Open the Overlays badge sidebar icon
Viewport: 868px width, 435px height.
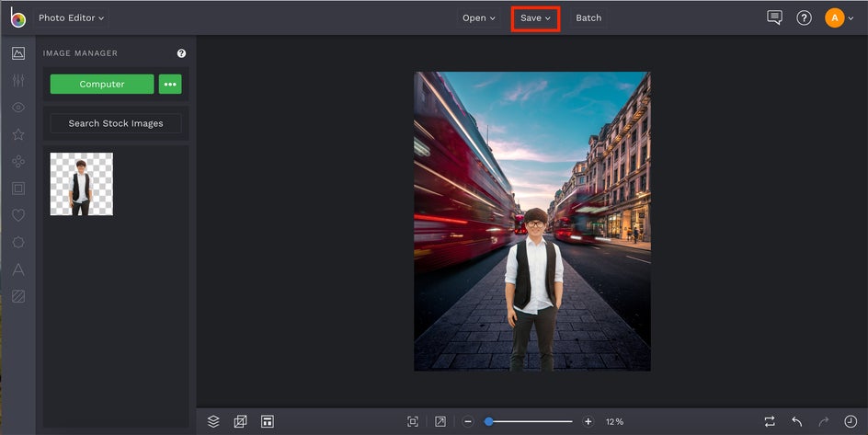(x=18, y=243)
